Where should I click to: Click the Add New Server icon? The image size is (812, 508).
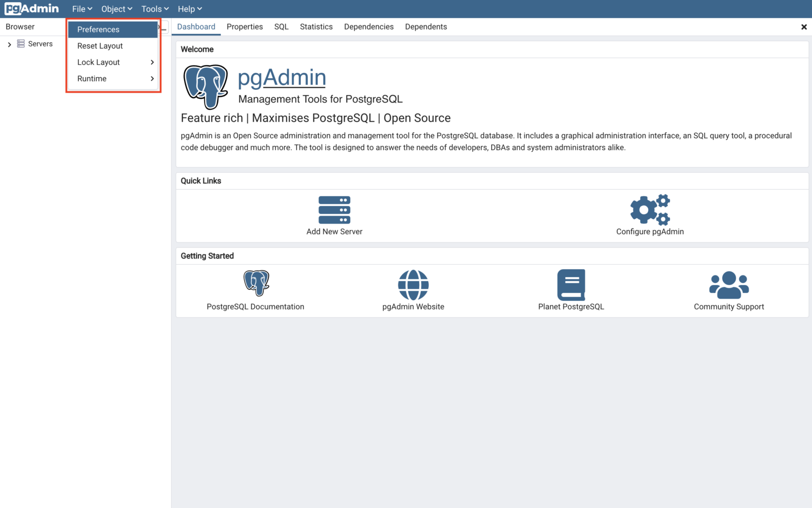334,210
